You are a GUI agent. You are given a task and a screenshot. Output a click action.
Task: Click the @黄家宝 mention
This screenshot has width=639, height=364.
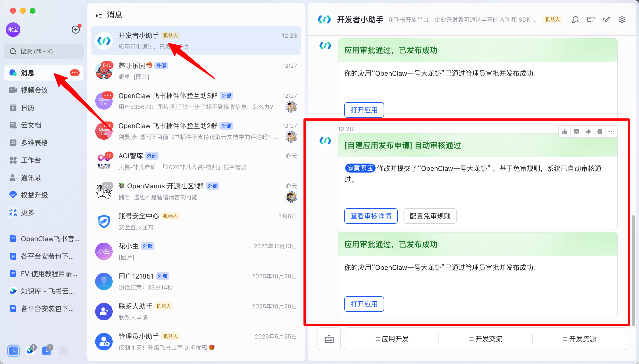[x=360, y=168]
